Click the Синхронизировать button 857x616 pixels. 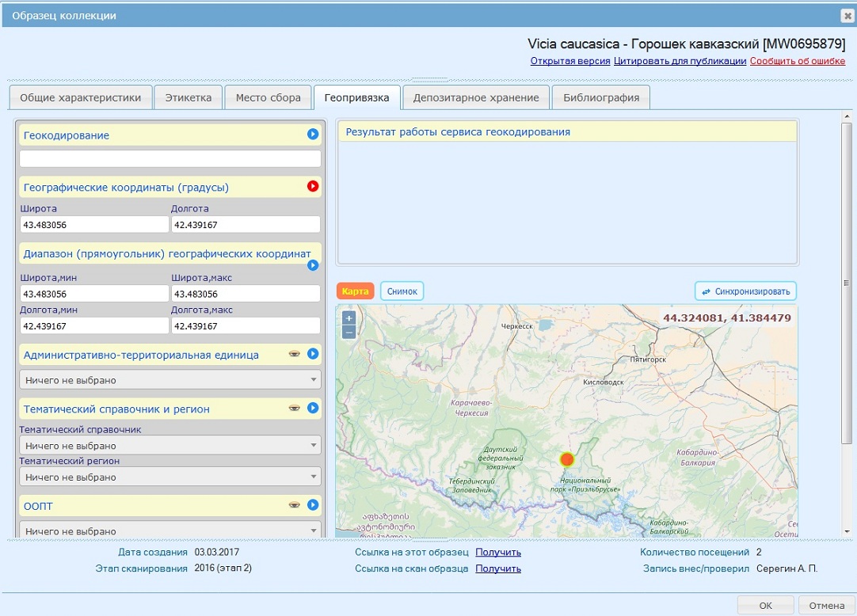pos(745,291)
